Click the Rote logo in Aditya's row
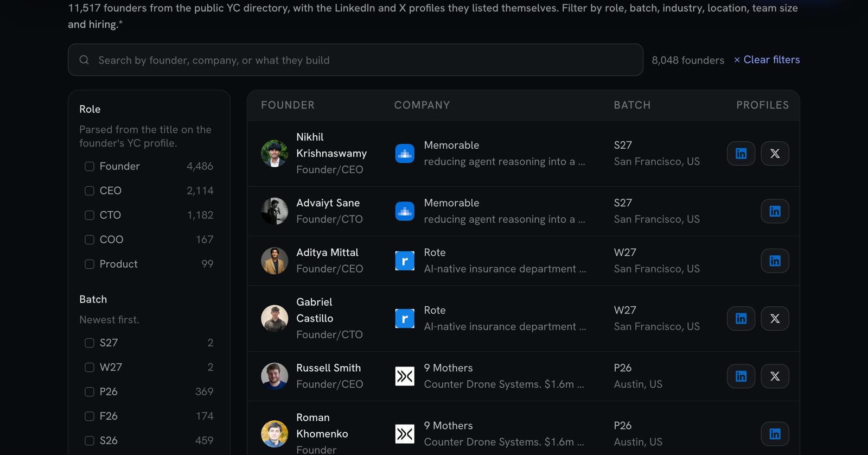Screen dimensions: 868x455 (405, 261)
